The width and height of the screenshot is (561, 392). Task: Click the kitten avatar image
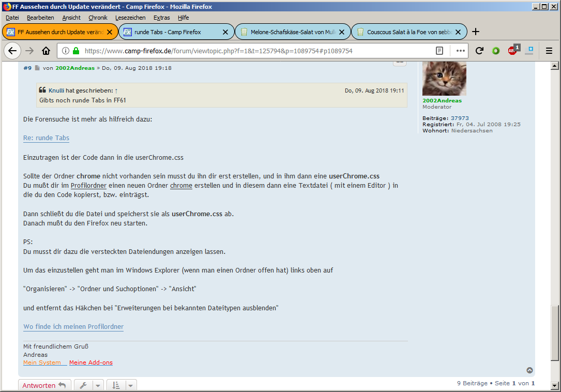(444, 79)
